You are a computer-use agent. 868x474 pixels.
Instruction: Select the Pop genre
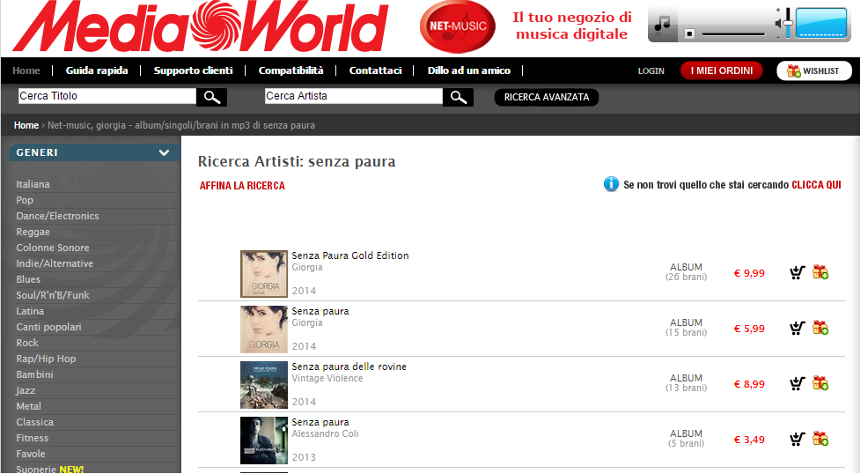[25, 200]
